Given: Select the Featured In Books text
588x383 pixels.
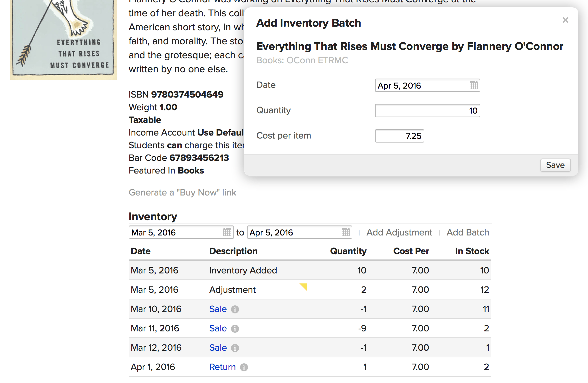Looking at the screenshot, I should click(166, 171).
